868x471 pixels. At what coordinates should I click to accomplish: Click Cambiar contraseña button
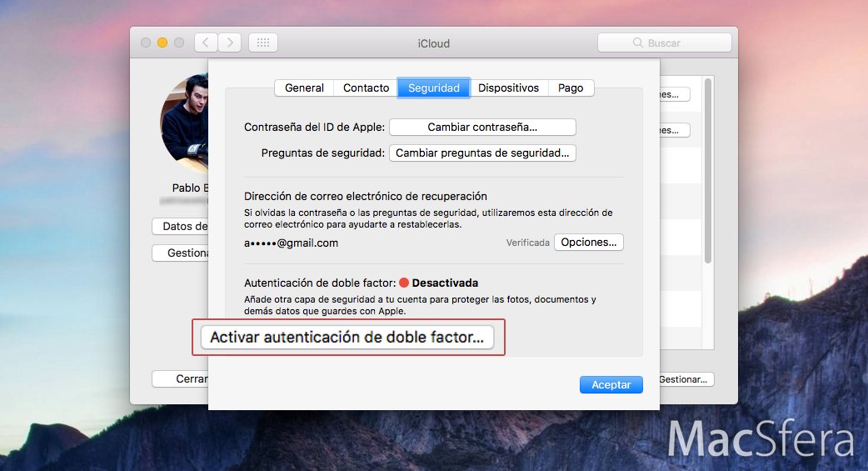click(x=482, y=127)
